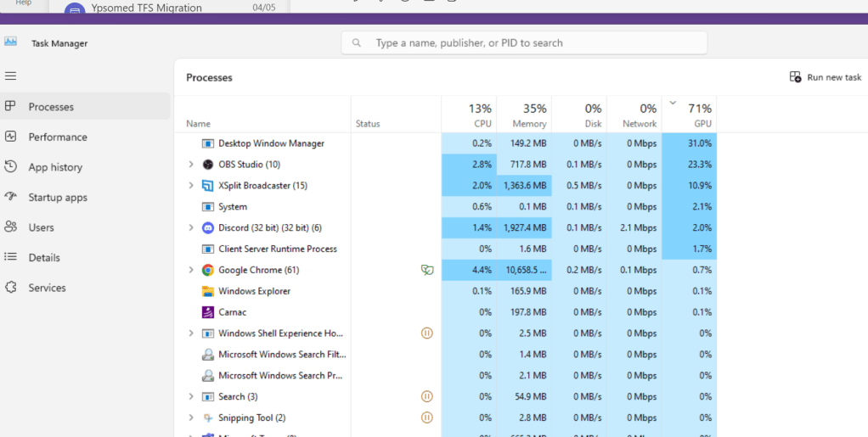Sort processes by the Memory column
Viewport: 868px width, 437px height.
524,115
